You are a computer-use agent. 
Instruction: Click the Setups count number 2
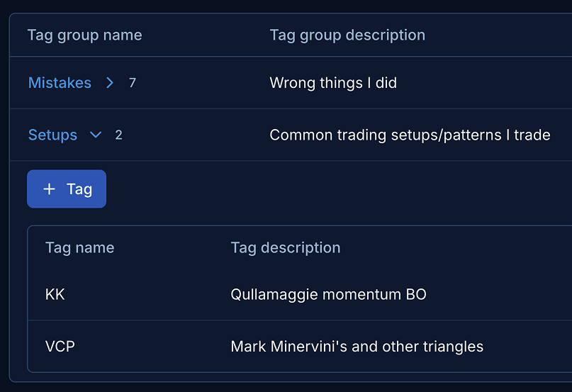coord(118,135)
